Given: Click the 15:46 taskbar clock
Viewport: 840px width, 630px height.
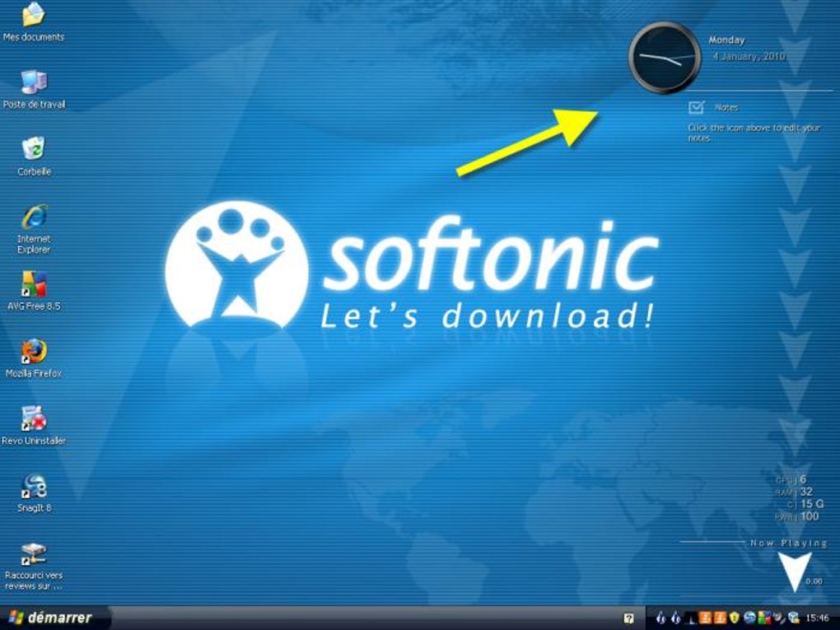Looking at the screenshot, I should 818,618.
